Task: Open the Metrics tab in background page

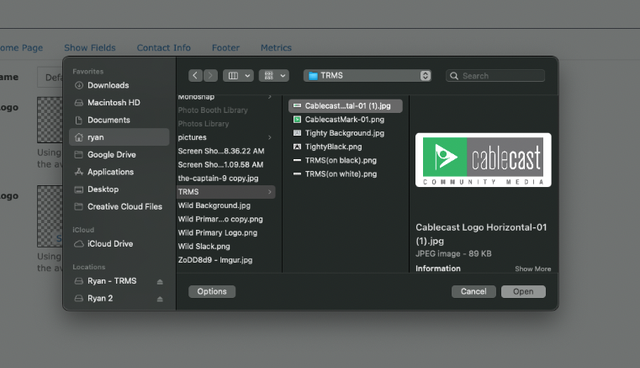Action: click(276, 48)
